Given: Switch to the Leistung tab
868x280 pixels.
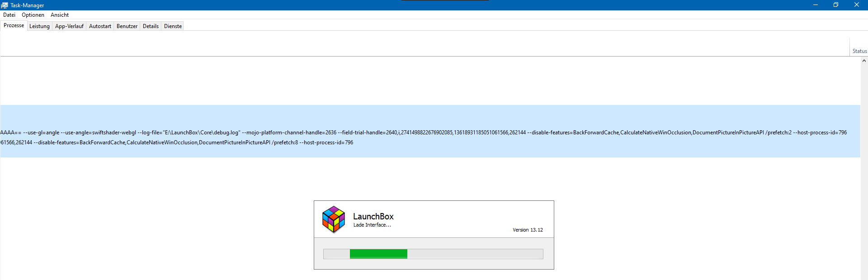Looking at the screenshot, I should pyautogui.click(x=39, y=26).
